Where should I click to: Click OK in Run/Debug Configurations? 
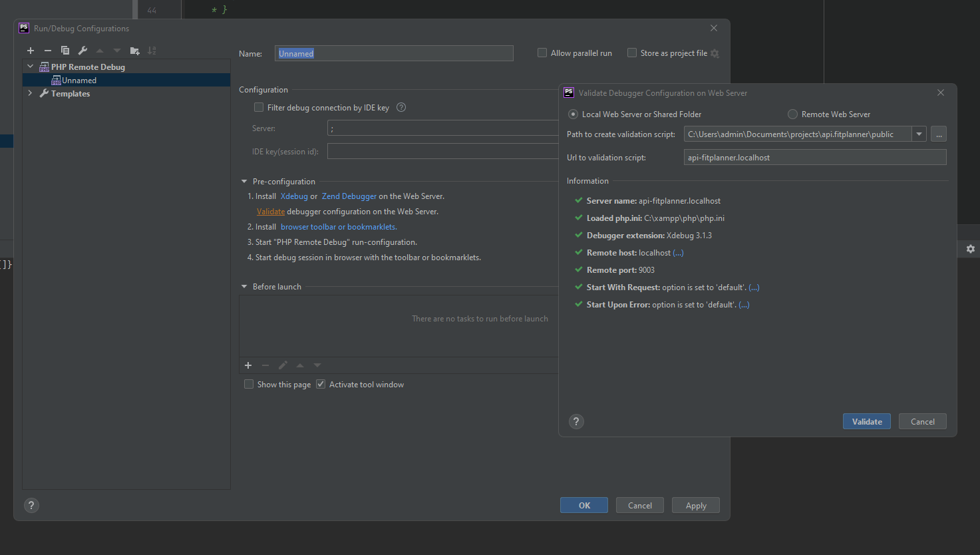[x=584, y=505]
